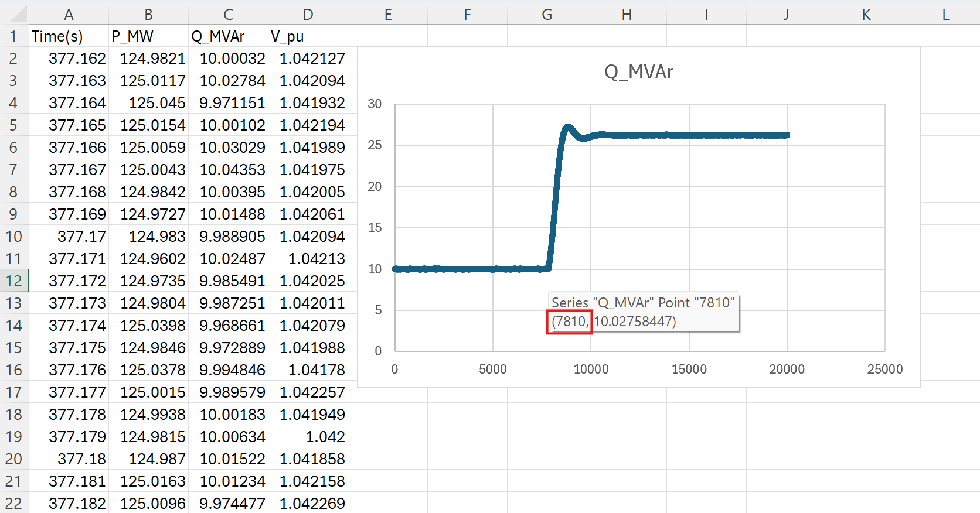Click cell with time 377.18
The width and height of the screenshot is (980, 513).
click(69, 459)
